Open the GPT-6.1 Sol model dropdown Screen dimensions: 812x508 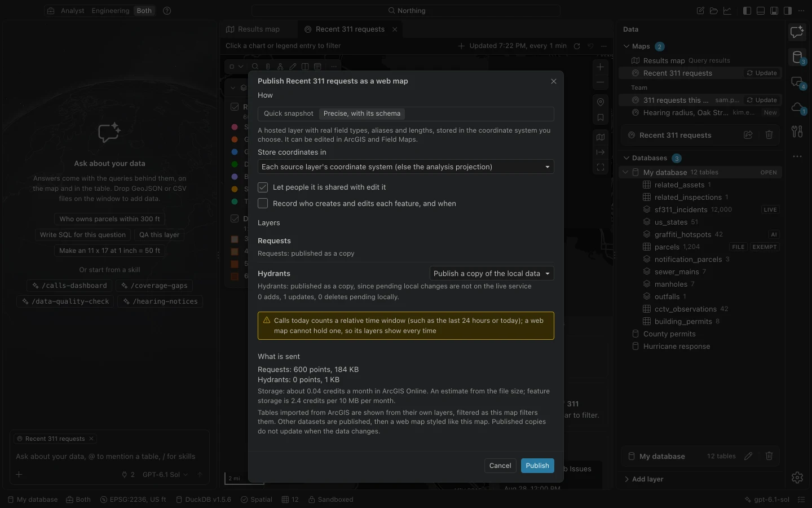165,475
